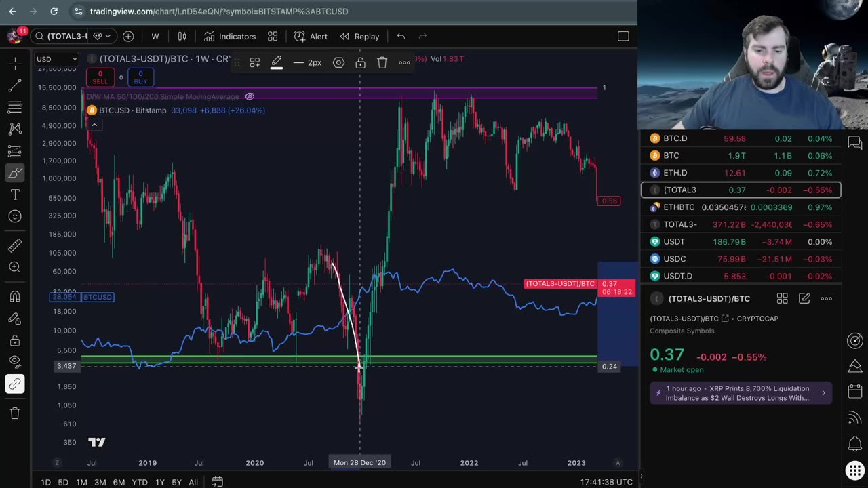Remove objects with left toolbar trash icon
This screenshot has width=868, height=488.
15,413
